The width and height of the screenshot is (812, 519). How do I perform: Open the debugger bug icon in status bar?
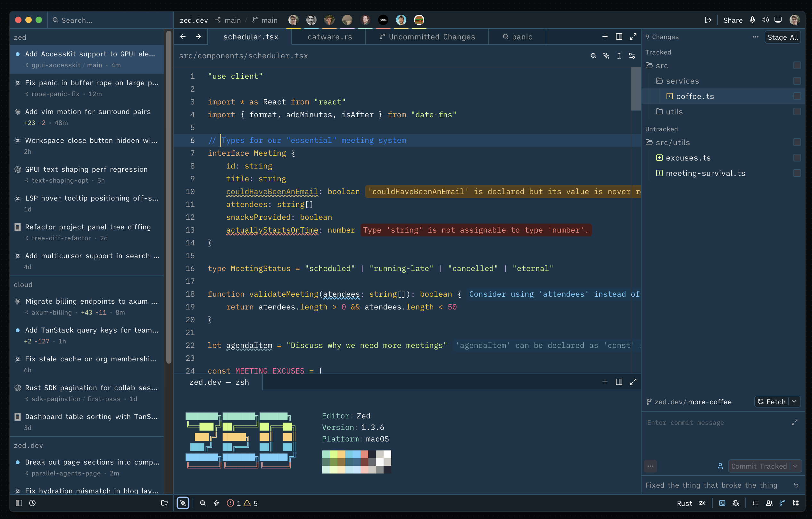(x=736, y=503)
